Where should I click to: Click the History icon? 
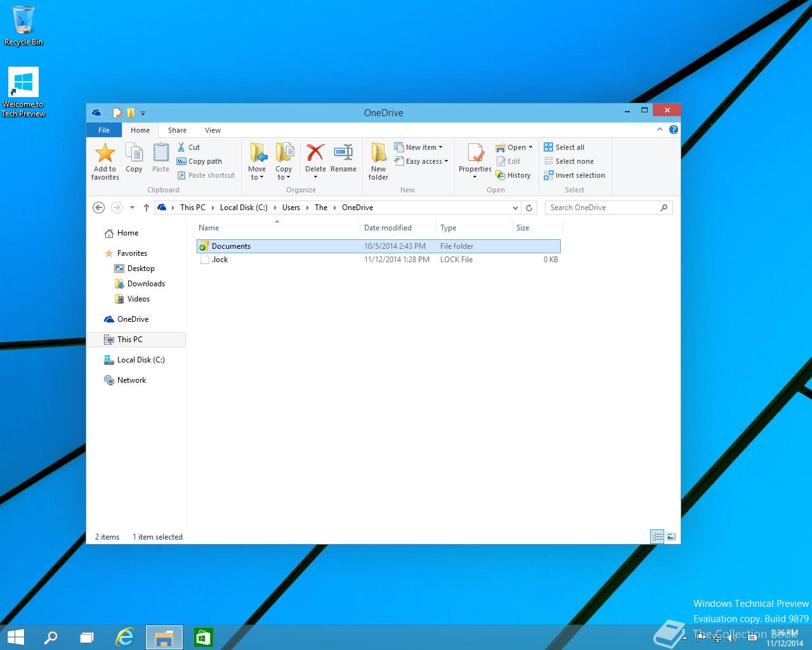tap(501, 175)
